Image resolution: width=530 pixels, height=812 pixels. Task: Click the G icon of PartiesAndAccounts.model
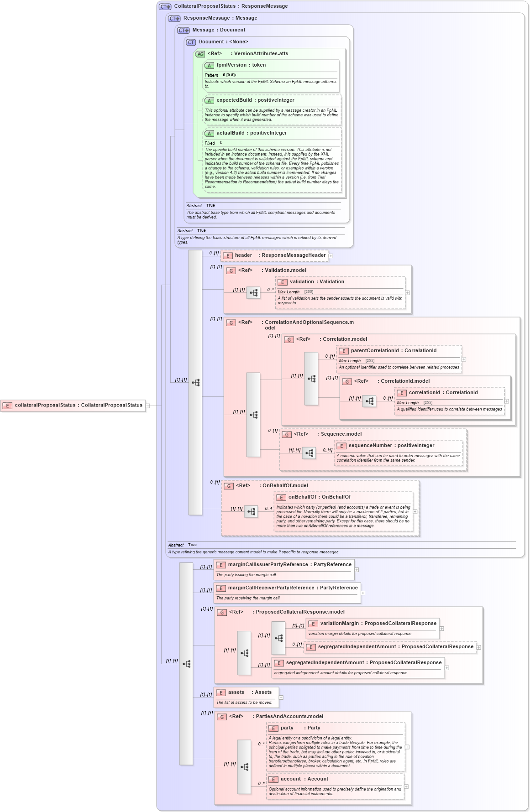click(222, 717)
